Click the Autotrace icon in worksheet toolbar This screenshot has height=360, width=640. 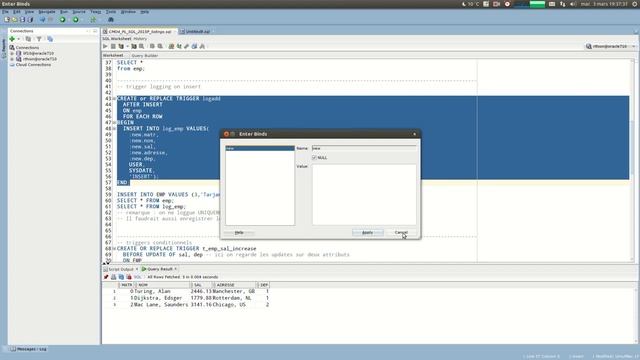pos(134,47)
